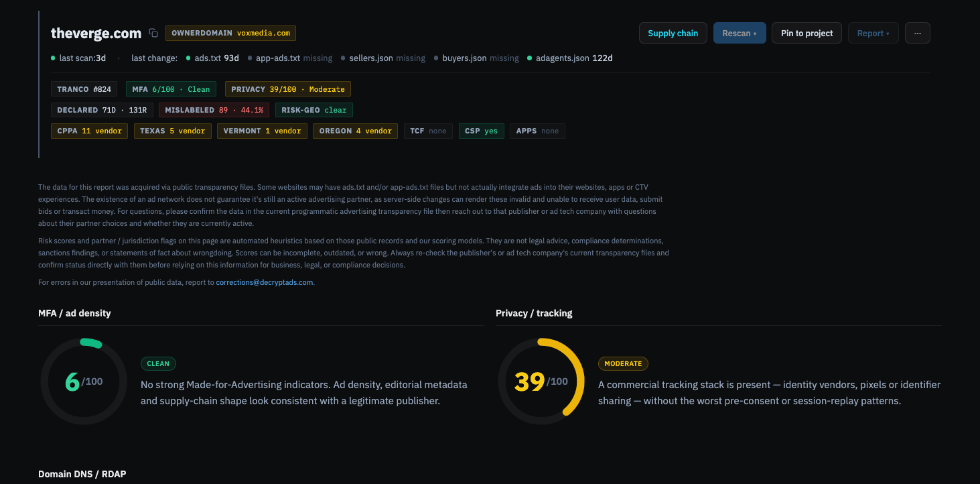Click the MFA score gauge showing 6/100
Viewport: 980px width, 484px height.
pos(84,381)
